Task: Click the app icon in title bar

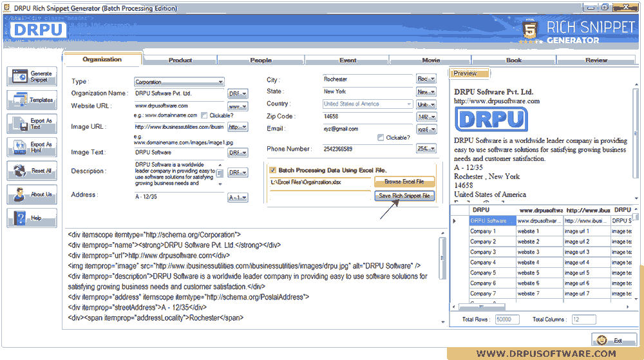Action: (7, 8)
